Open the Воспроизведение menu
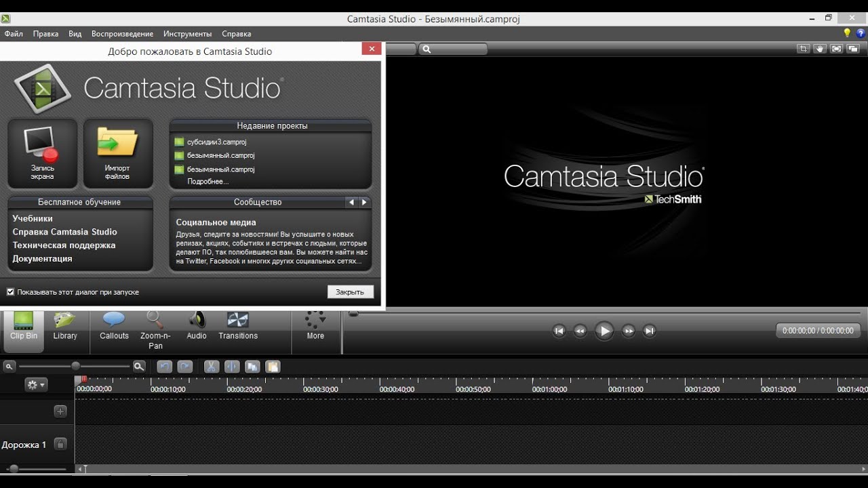Screen dimensions: 868x488 click(x=123, y=34)
